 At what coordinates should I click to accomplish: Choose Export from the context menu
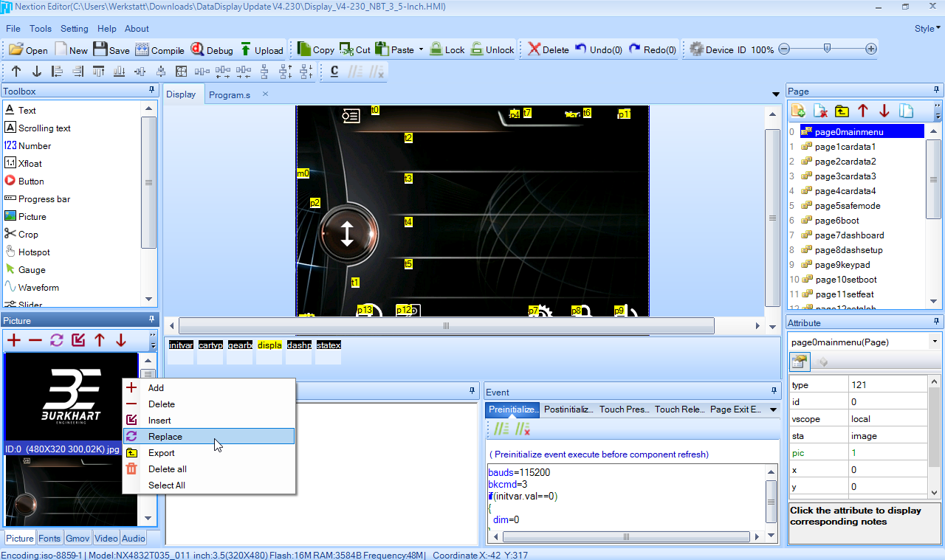[161, 453]
